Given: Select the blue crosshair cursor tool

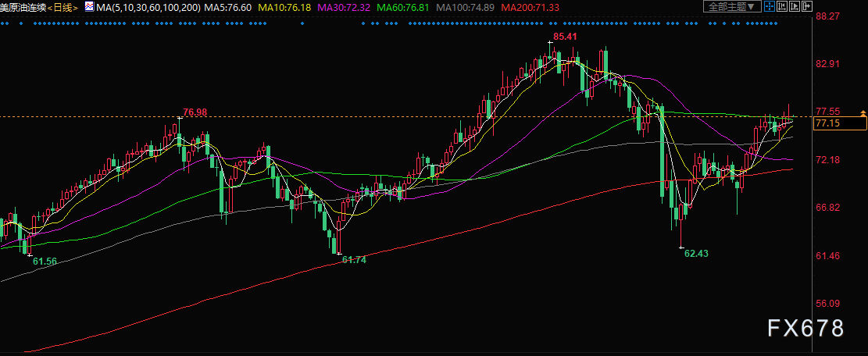Looking at the screenshot, I should pyautogui.click(x=770, y=6).
